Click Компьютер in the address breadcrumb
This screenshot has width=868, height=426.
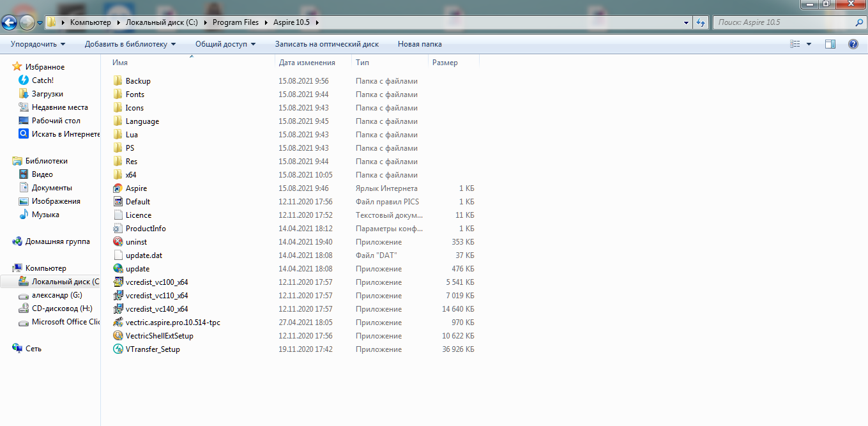pyautogui.click(x=90, y=22)
